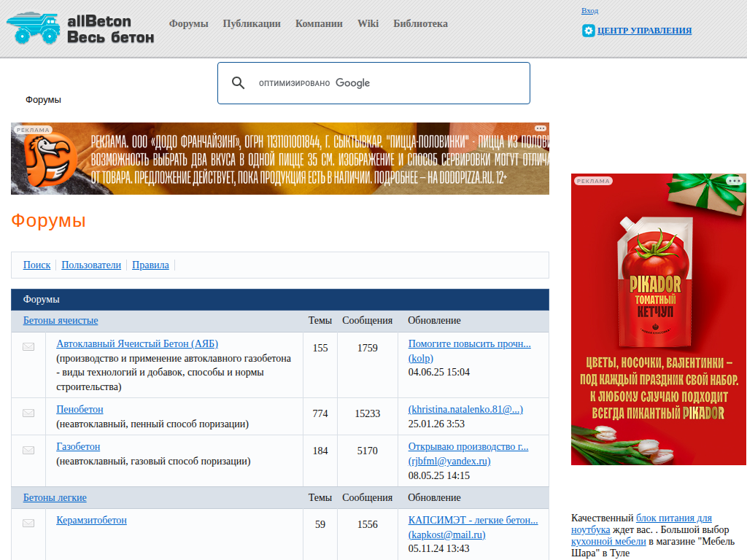Screen dimensions: 747x560
Task: Open the Компании menu item
Action: (x=319, y=23)
